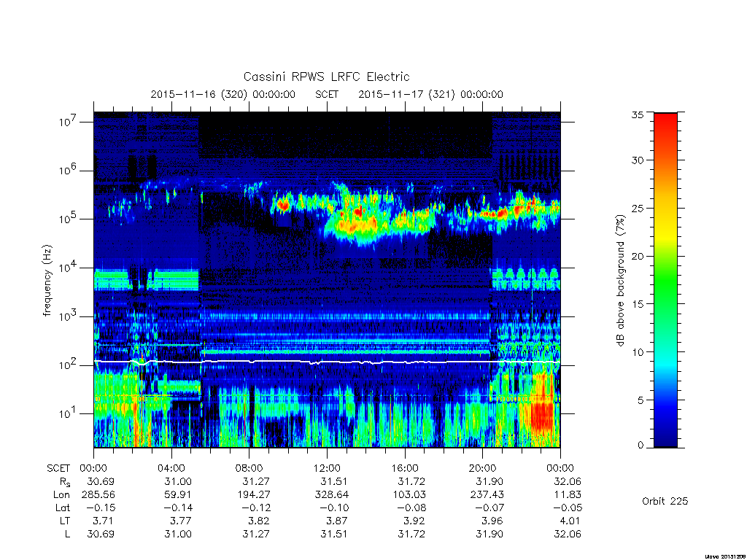Click the Lat value -0.10
747x560 pixels.
click(x=332, y=507)
